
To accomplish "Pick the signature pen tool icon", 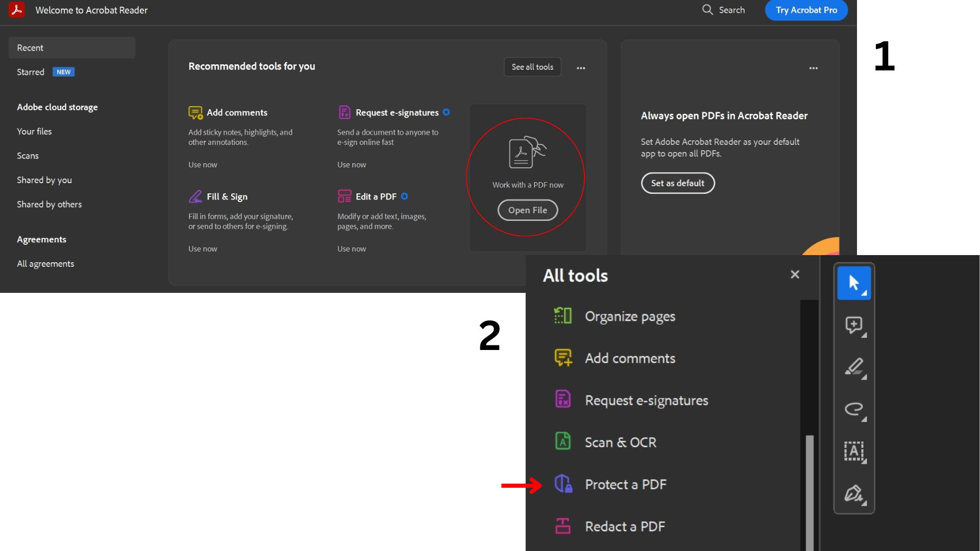I will (x=854, y=493).
